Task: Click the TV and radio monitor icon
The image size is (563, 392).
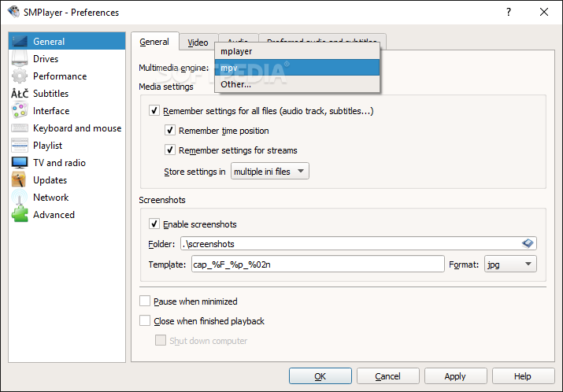Action: click(x=20, y=163)
